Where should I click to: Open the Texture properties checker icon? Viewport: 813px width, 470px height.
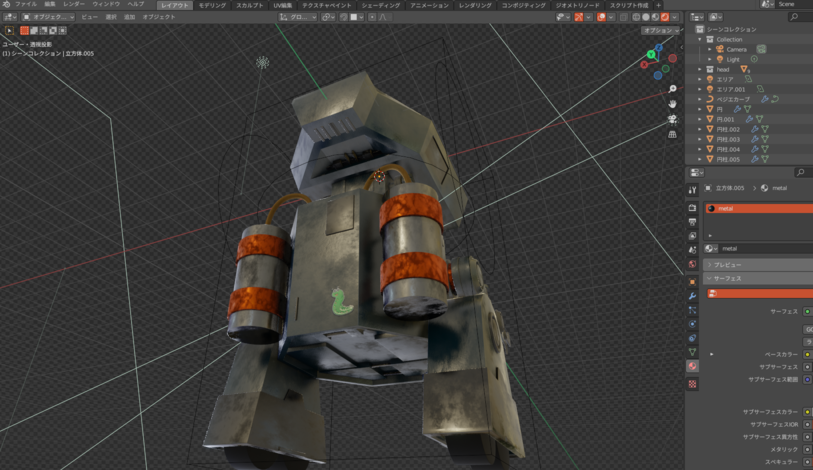pos(692,383)
